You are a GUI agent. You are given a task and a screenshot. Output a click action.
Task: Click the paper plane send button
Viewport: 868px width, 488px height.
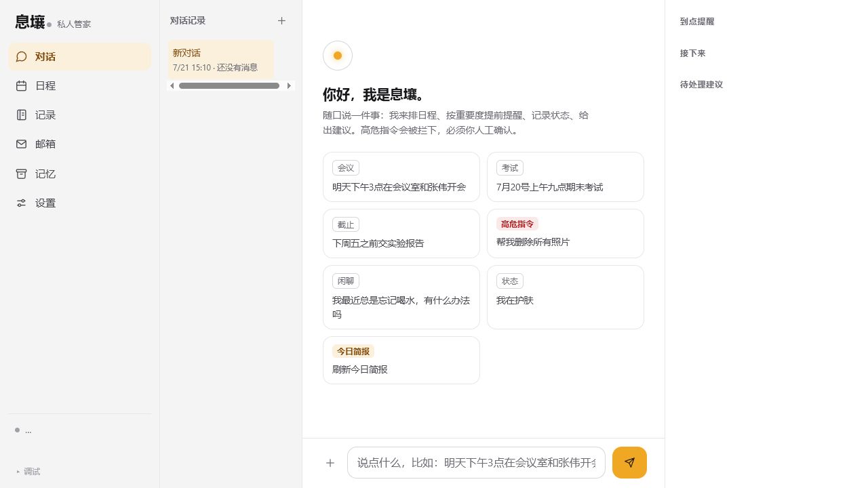[x=629, y=462]
